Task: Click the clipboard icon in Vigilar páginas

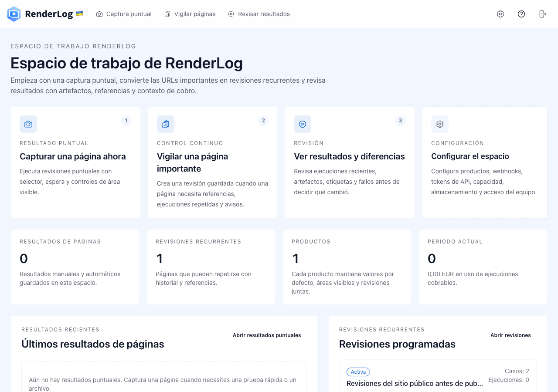Action: [167, 14]
